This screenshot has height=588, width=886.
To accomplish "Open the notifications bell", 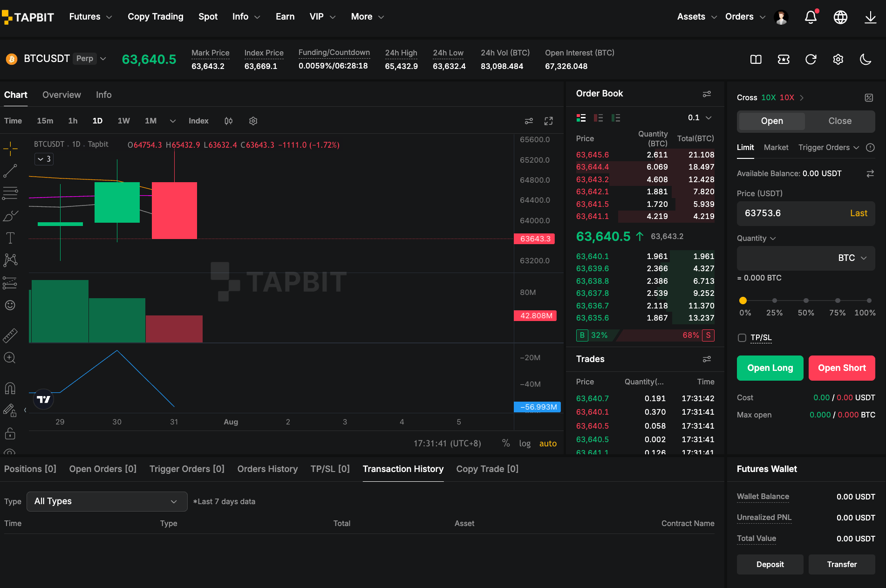I will [x=811, y=17].
